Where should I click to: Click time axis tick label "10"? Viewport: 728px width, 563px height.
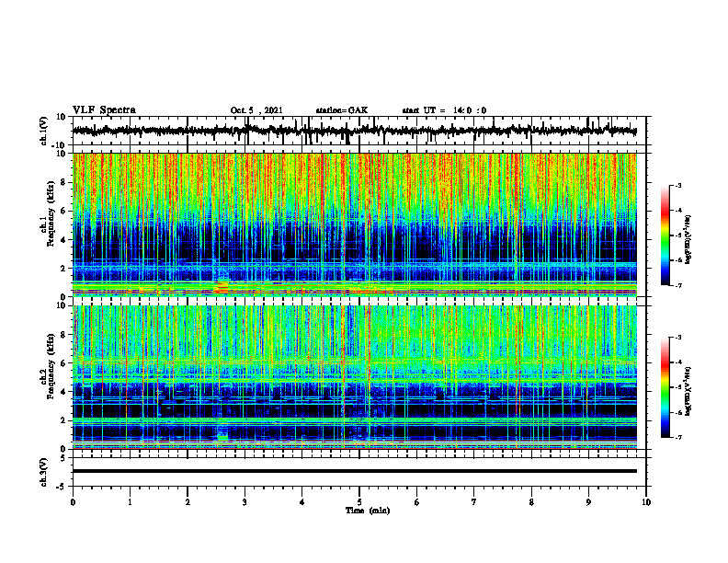(646, 502)
